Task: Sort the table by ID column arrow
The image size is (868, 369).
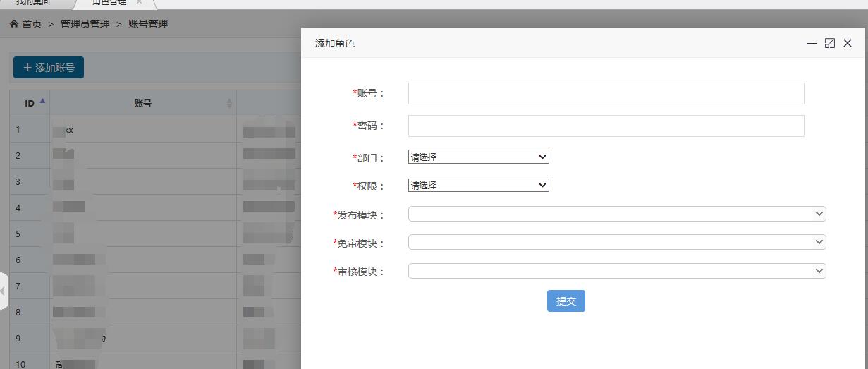Action: [42, 102]
